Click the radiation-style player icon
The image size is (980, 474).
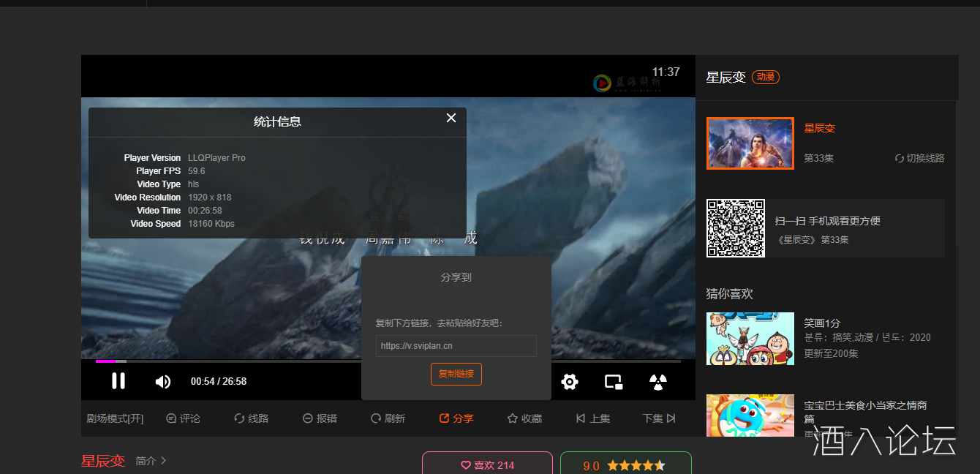pos(658,382)
